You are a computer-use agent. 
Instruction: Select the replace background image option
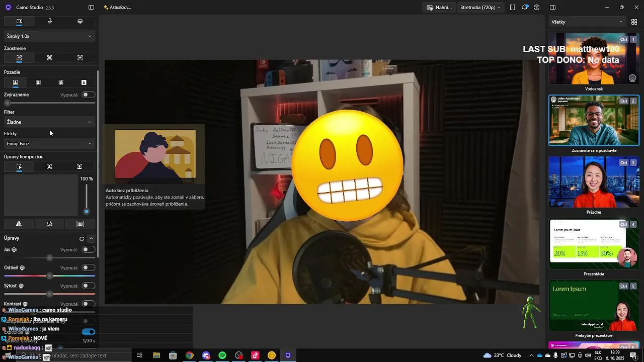coord(84,82)
